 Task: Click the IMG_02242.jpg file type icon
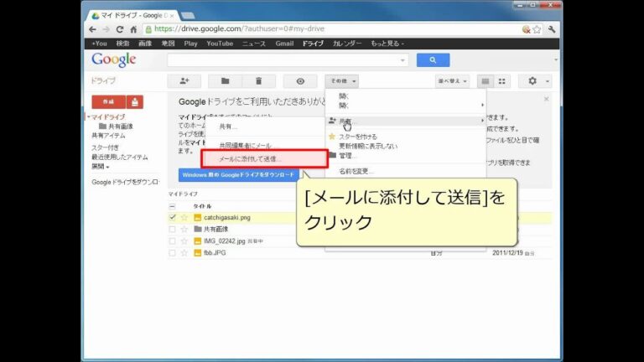pyautogui.click(x=198, y=241)
